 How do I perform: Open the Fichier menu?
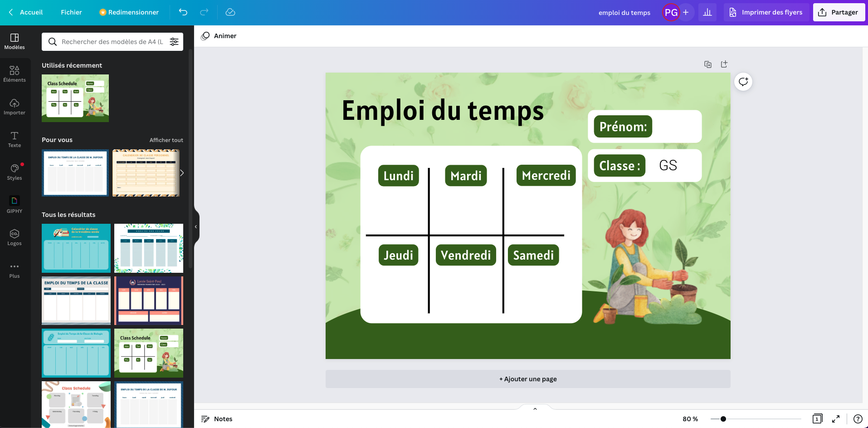(71, 12)
